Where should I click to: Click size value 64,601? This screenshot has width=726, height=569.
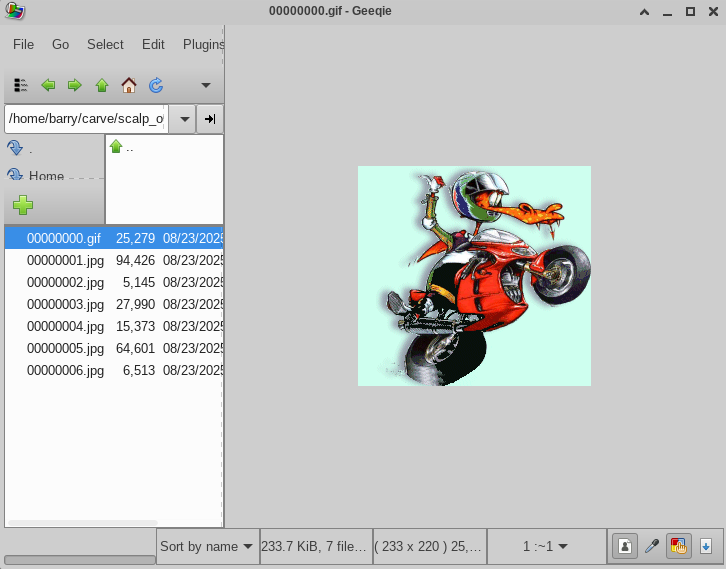pos(135,348)
